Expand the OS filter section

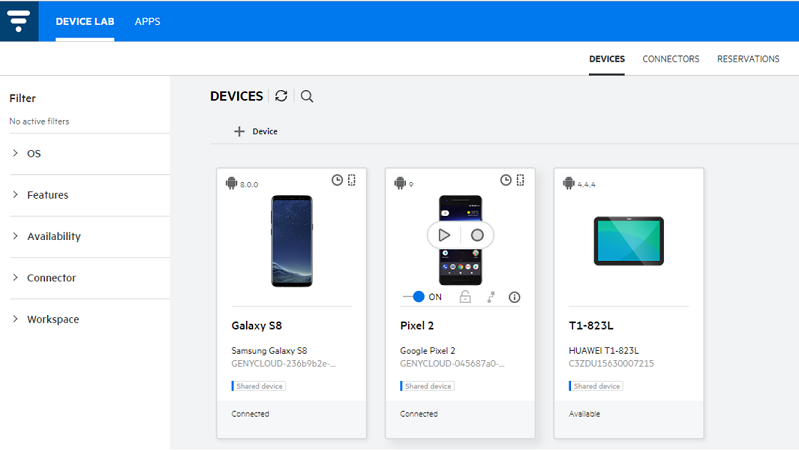[34, 154]
